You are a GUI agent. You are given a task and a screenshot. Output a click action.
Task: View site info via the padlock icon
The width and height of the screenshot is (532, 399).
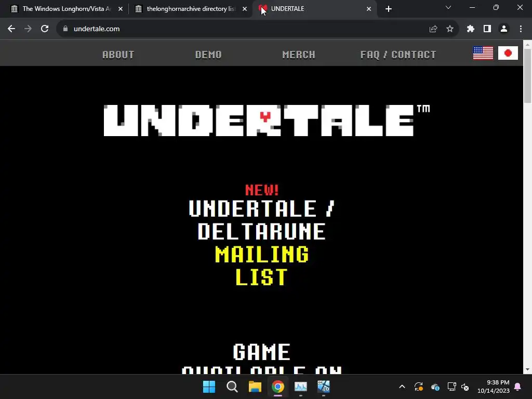pyautogui.click(x=65, y=29)
